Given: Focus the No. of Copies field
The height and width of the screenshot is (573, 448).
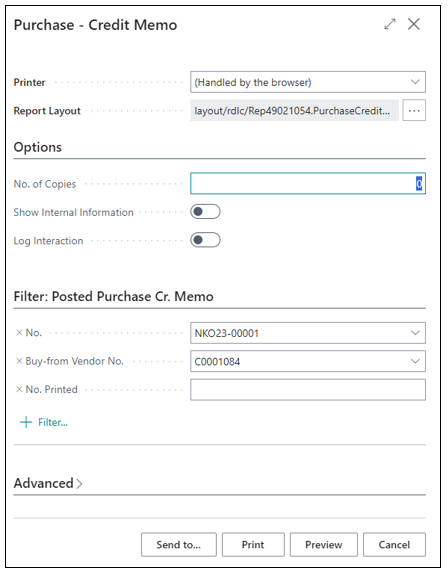Looking at the screenshot, I should 308,183.
